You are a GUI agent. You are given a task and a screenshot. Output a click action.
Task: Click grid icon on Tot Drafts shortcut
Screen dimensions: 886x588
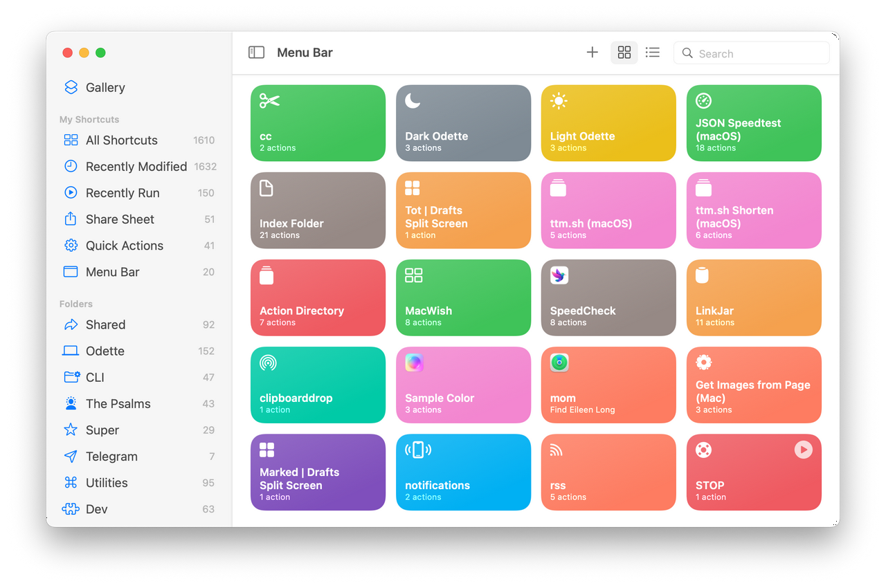413,188
